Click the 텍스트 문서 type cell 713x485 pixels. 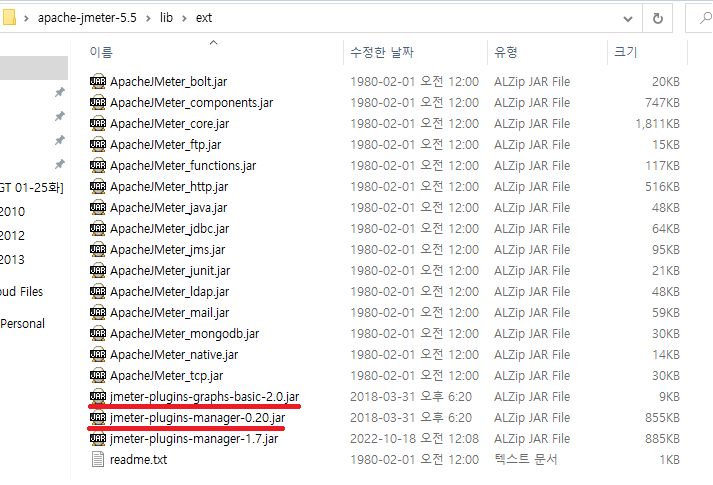pyautogui.click(x=526, y=460)
